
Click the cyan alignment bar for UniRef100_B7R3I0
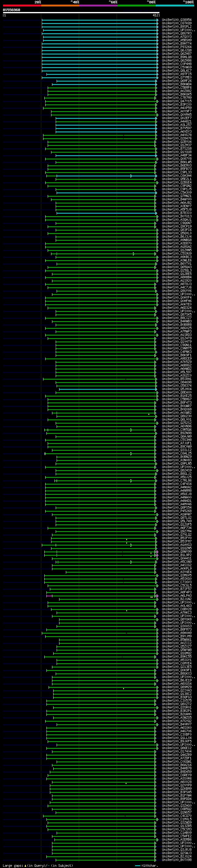[107, 213]
